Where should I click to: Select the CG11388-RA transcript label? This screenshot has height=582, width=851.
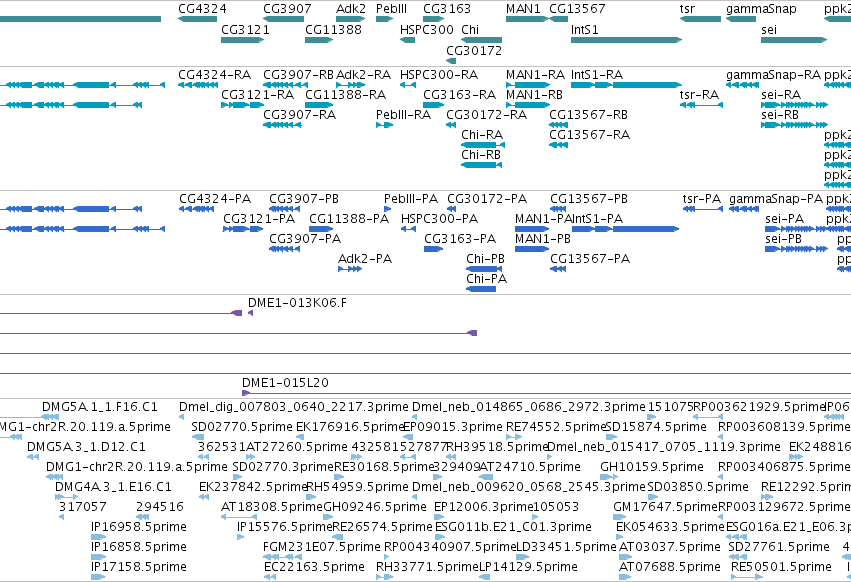346,94
